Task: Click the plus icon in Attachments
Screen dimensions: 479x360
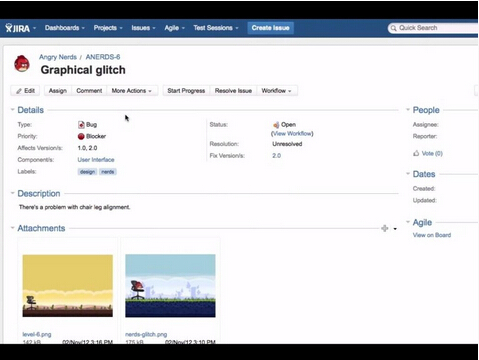Action: pos(385,228)
